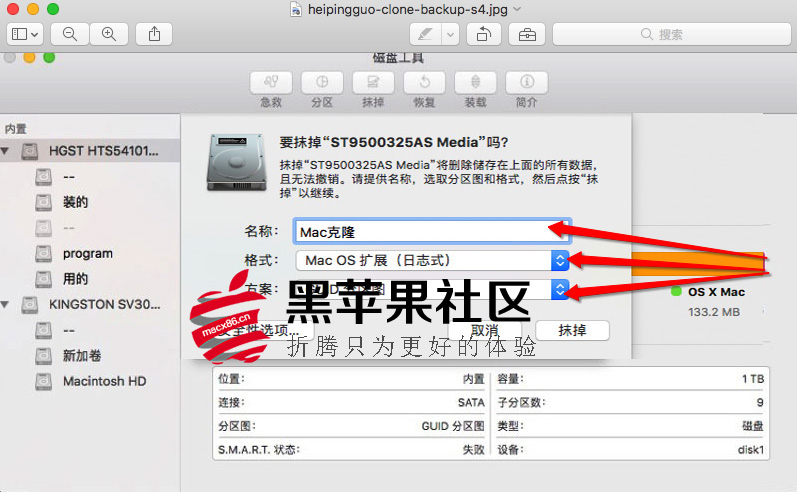This screenshot has height=492, width=797.
Task: Click the disk1 device value
Action: [751, 450]
